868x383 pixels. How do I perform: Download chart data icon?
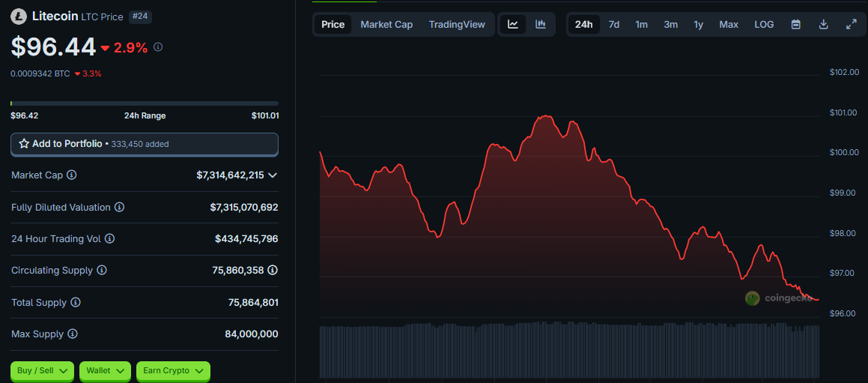point(823,25)
